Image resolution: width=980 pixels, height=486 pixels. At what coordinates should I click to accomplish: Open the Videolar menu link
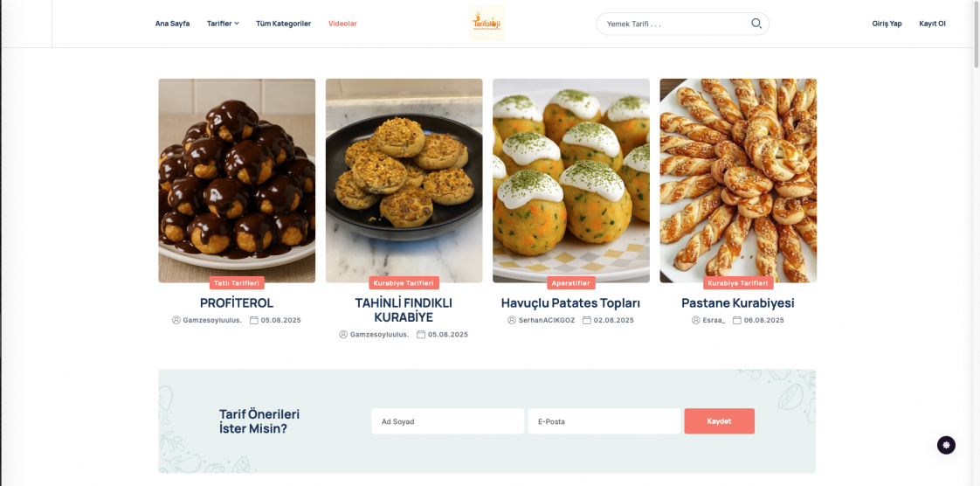click(x=342, y=24)
